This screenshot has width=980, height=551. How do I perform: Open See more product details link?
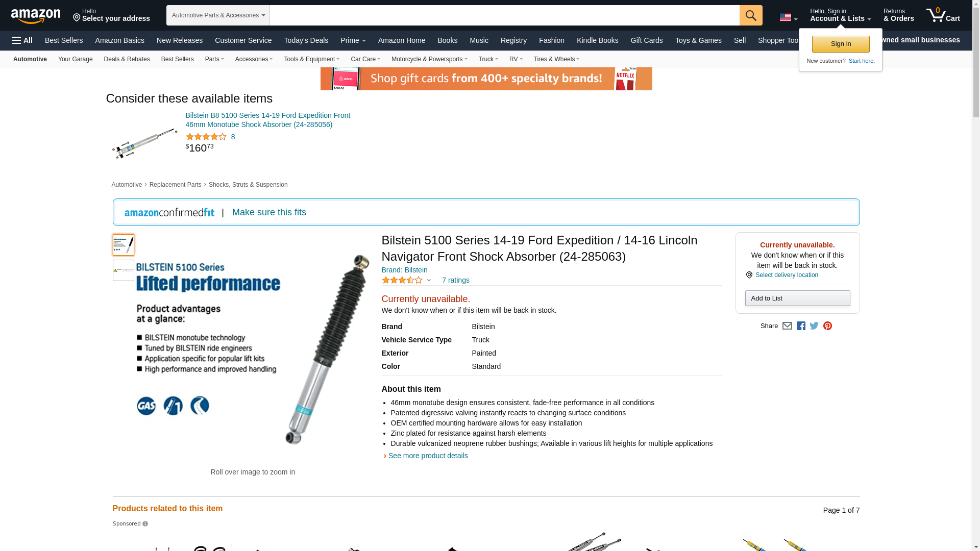pos(428,456)
